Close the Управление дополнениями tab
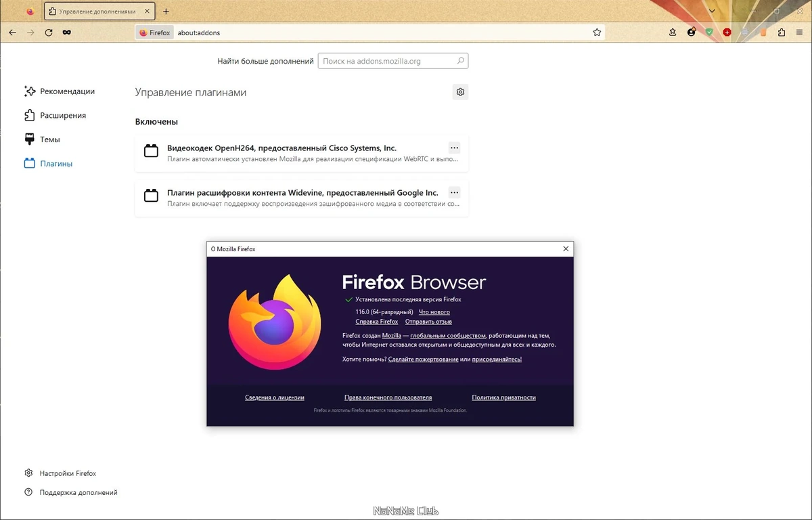This screenshot has height=520, width=812. tap(148, 12)
